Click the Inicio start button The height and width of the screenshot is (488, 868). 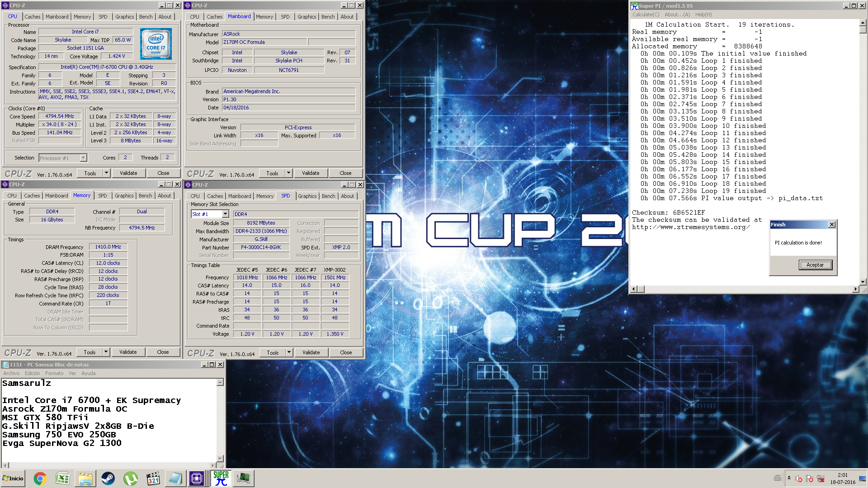tap(13, 479)
